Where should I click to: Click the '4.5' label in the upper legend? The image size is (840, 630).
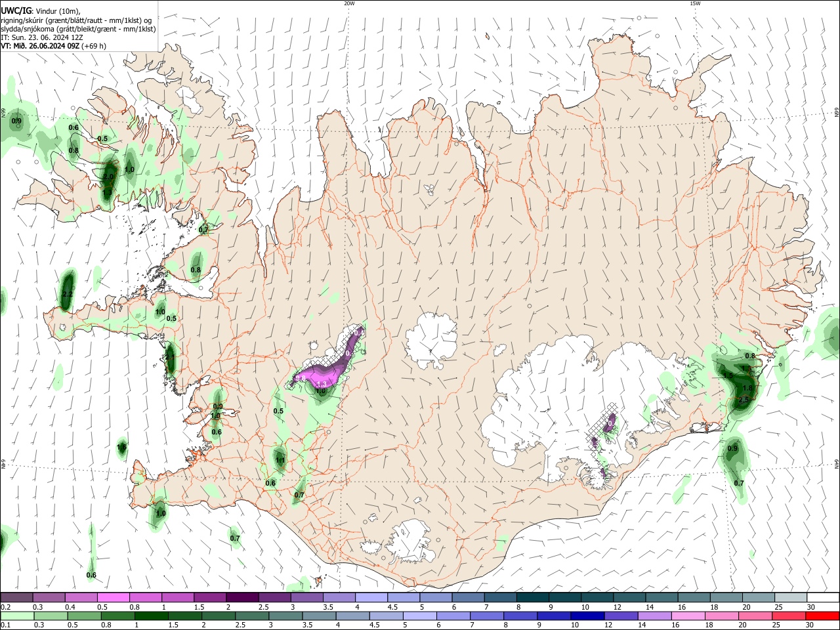click(392, 607)
